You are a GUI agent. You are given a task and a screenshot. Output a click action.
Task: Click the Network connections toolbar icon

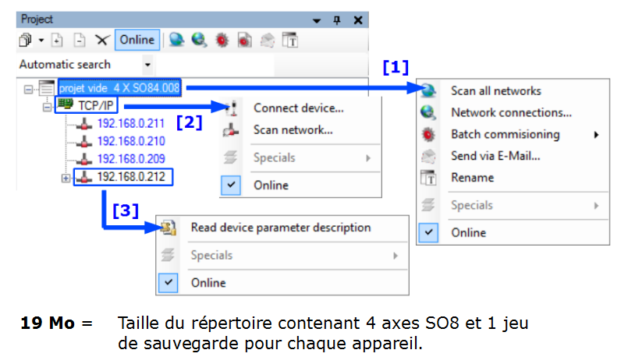(x=199, y=39)
